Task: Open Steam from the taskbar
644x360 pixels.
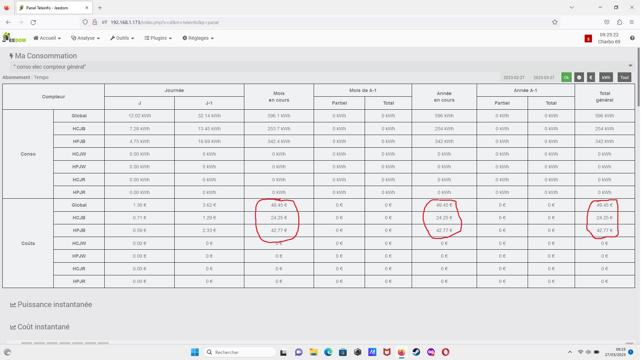Action: click(x=416, y=352)
